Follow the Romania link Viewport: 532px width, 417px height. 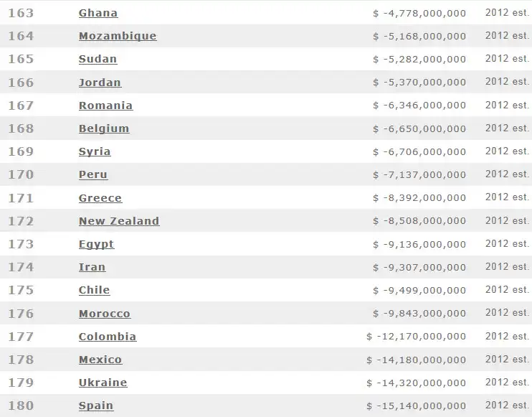click(105, 106)
